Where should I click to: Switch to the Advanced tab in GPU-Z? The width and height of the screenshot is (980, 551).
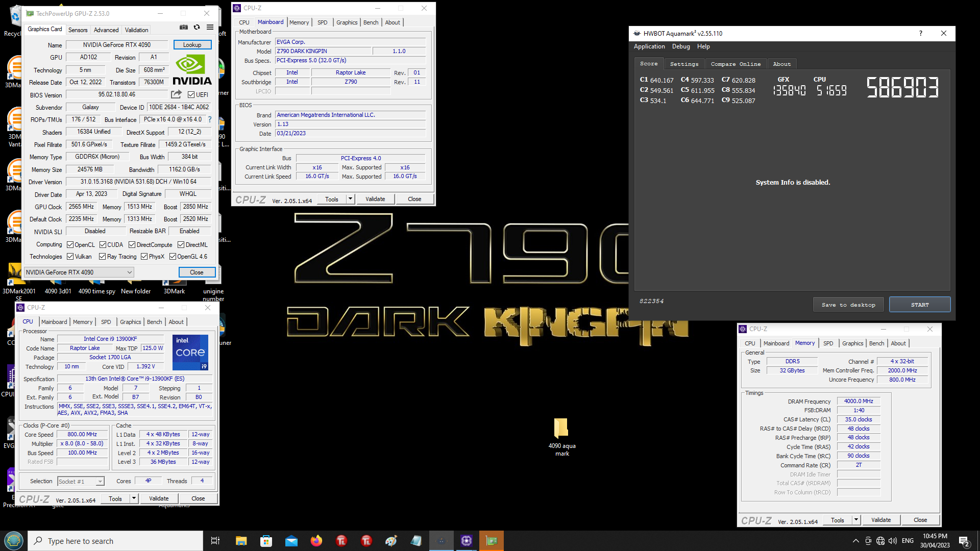[x=106, y=30]
